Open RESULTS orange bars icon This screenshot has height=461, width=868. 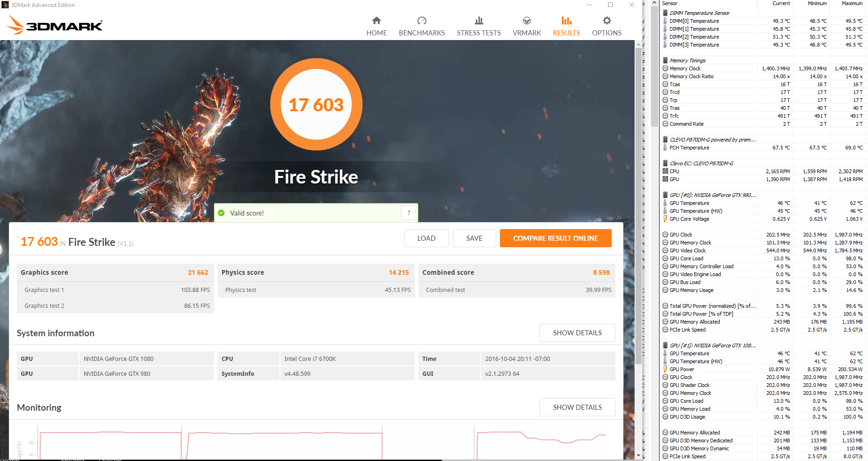pos(567,20)
